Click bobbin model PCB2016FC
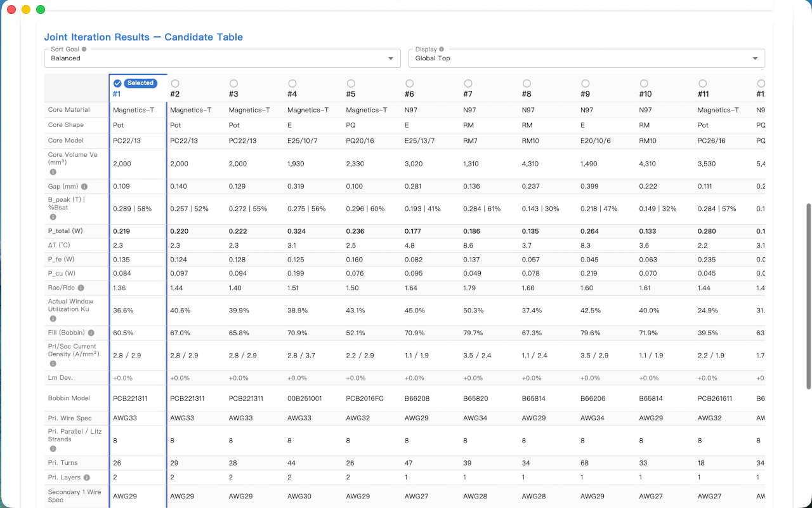Image resolution: width=812 pixels, height=508 pixels. pos(365,398)
